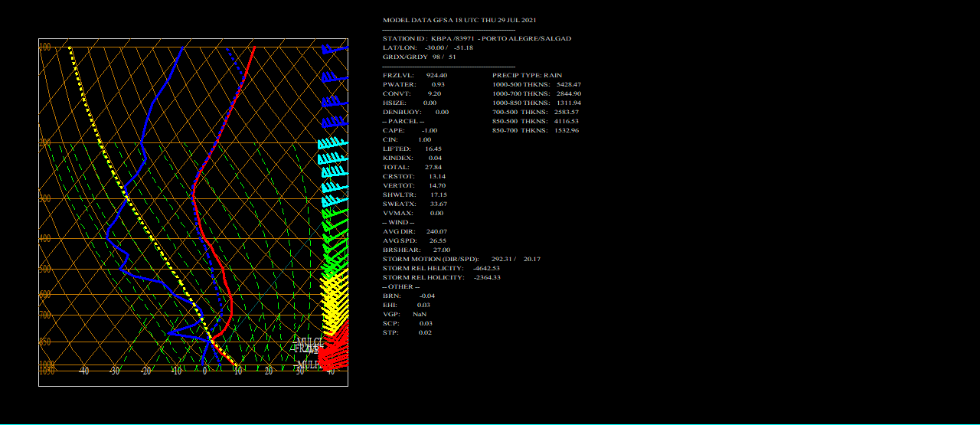Image resolution: width=980 pixels, height=425 pixels.
Task: Click the 700 pressure level label on the chart
Action: point(45,315)
